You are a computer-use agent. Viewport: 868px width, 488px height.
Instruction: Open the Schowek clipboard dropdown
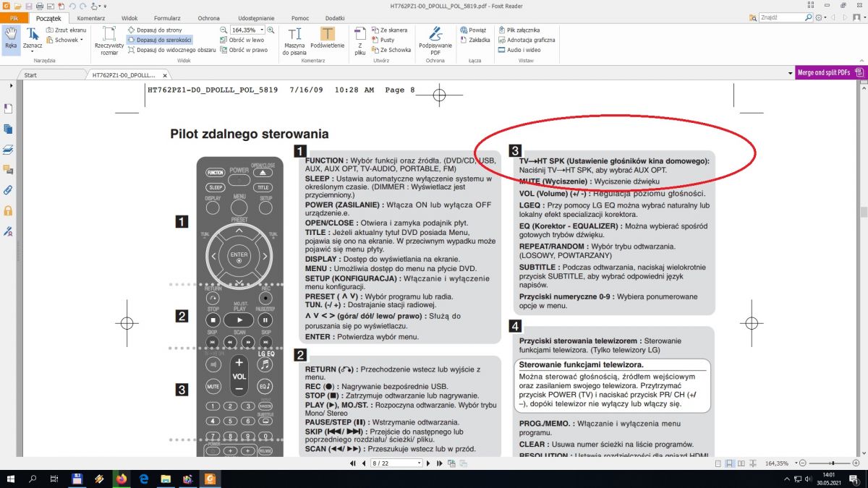tap(64, 40)
